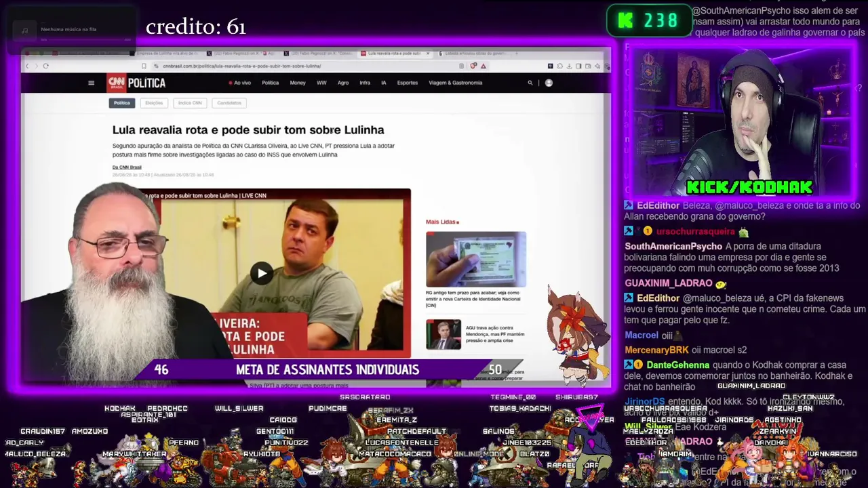This screenshot has width=868, height=488.
Task: Open the Brave Shields icon
Action: (x=473, y=66)
